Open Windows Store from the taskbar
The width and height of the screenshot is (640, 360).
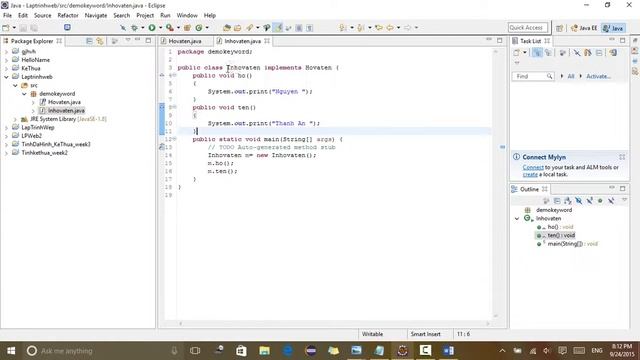point(241,350)
